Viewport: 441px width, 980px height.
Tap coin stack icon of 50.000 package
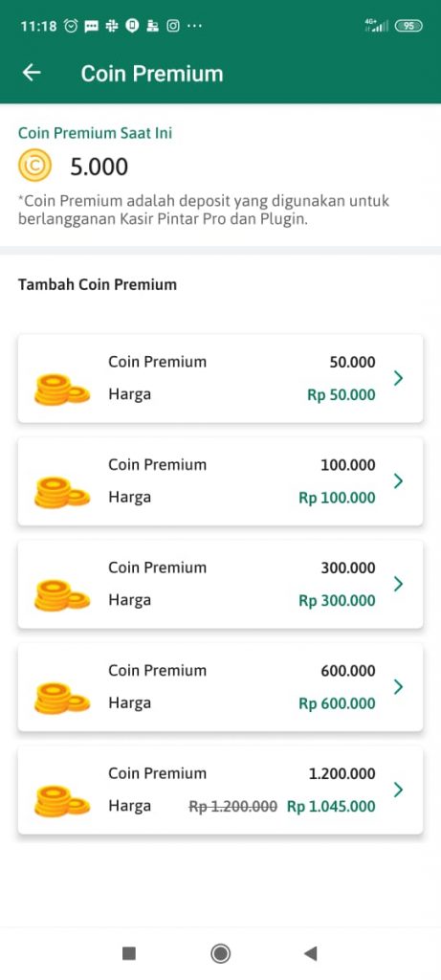click(62, 390)
